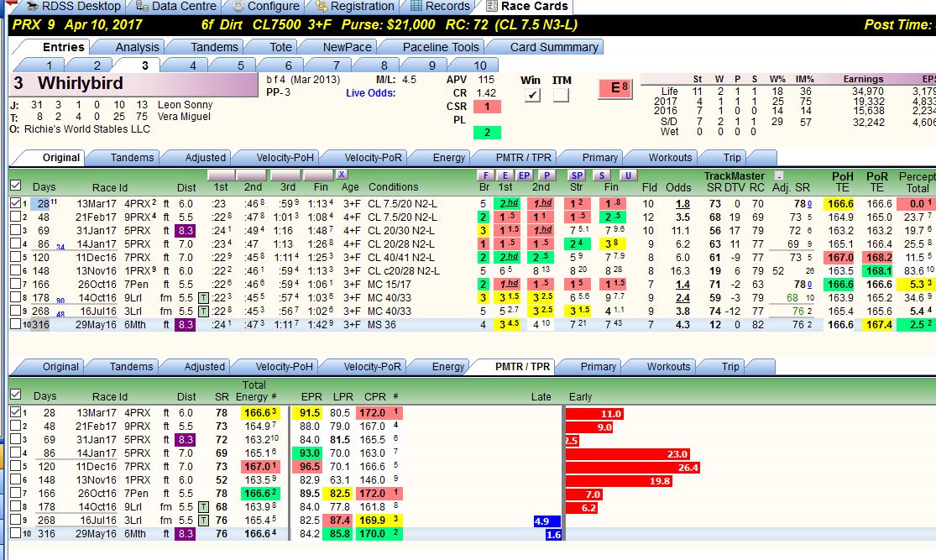This screenshot has height=560, width=936.
Task: Click the TrackMaster column header
Action: pyautogui.click(x=734, y=175)
